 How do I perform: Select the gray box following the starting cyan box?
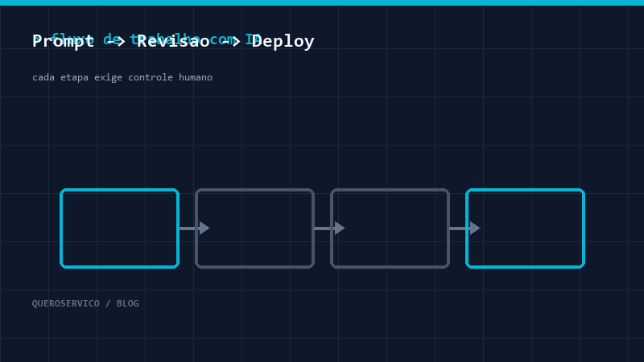(x=254, y=228)
